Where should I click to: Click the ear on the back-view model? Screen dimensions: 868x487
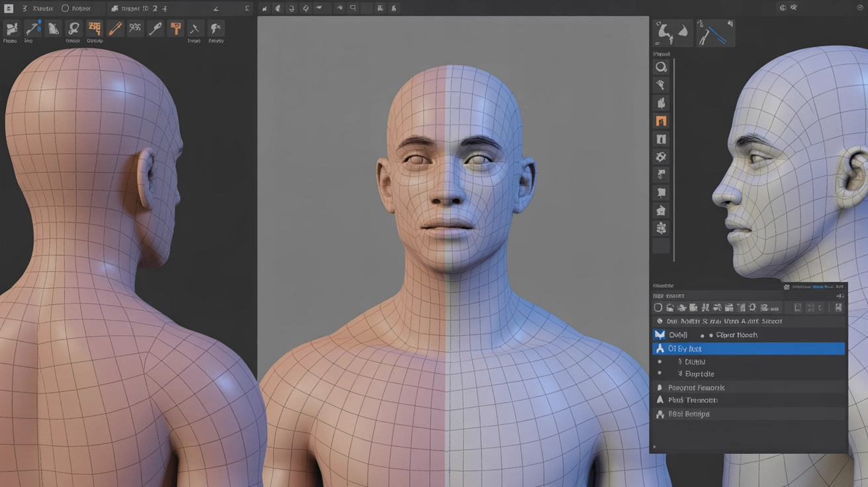click(x=147, y=177)
